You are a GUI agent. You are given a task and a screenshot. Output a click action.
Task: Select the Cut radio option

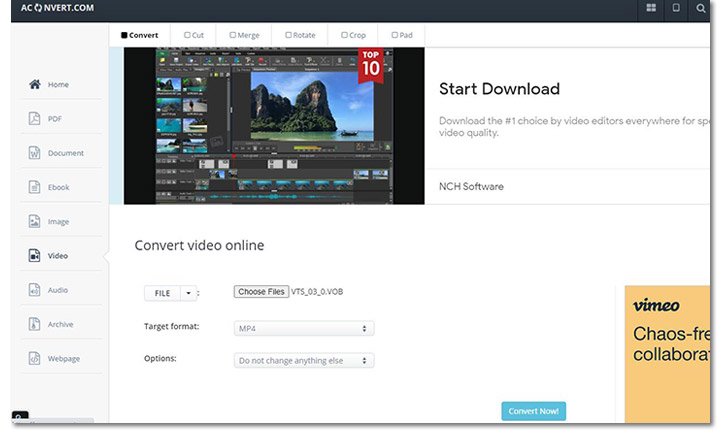point(187,35)
